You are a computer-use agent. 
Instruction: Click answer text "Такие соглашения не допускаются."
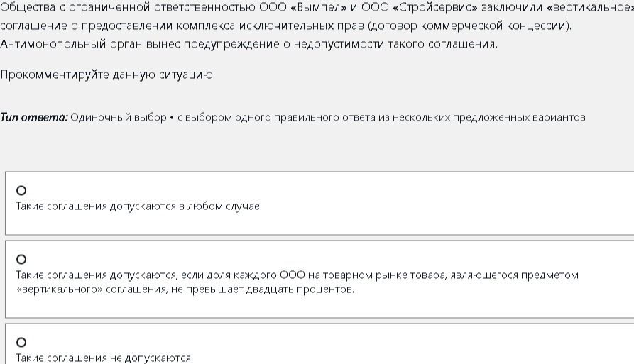click(x=105, y=358)
